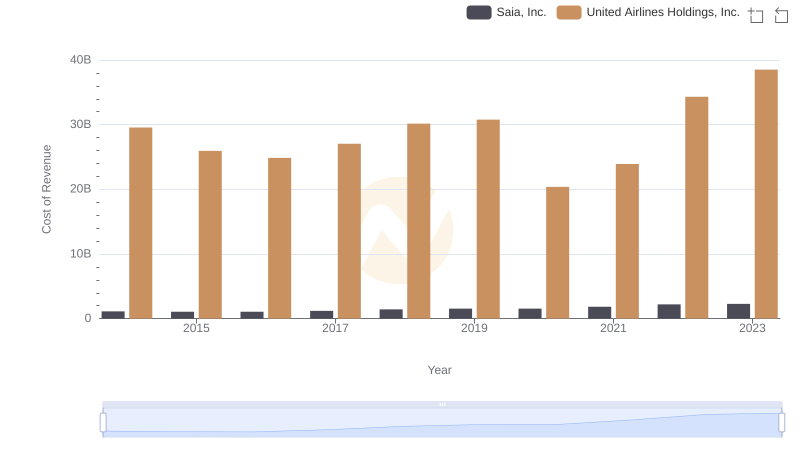800x461 pixels.
Task: Click the 2019 x-axis tick label
Action: 474,328
